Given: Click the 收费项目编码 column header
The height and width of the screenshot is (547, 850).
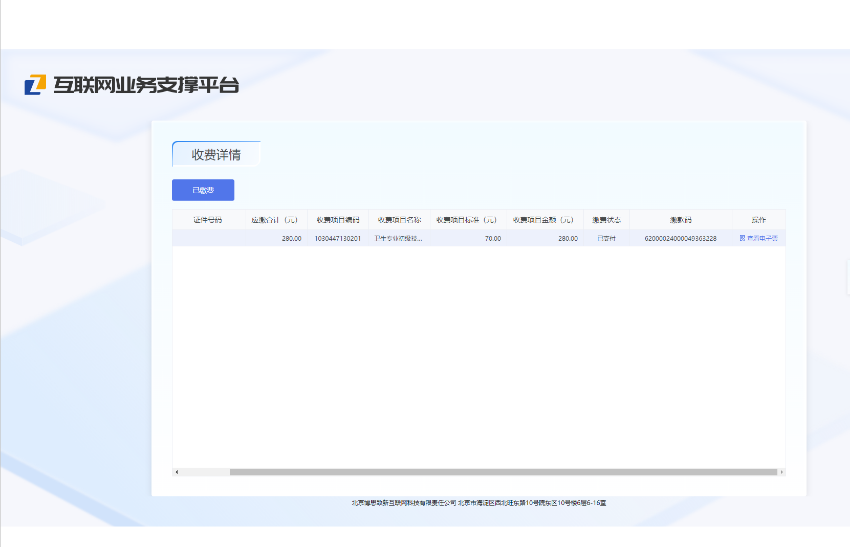Looking at the screenshot, I should (x=338, y=219).
